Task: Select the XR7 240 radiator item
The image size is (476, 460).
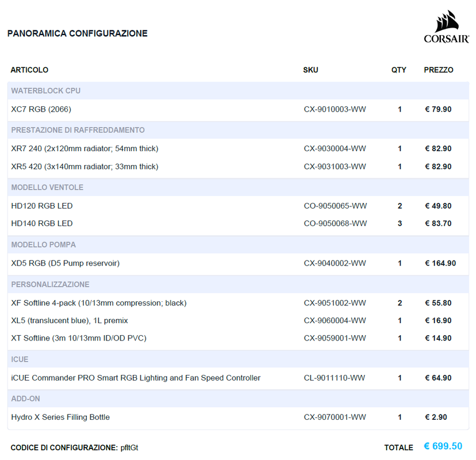Action: pyautogui.click(x=85, y=148)
